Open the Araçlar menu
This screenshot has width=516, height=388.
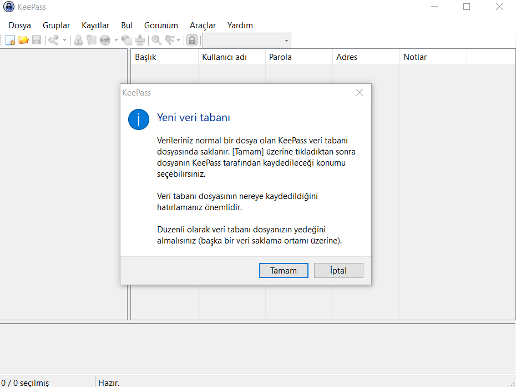tap(203, 25)
